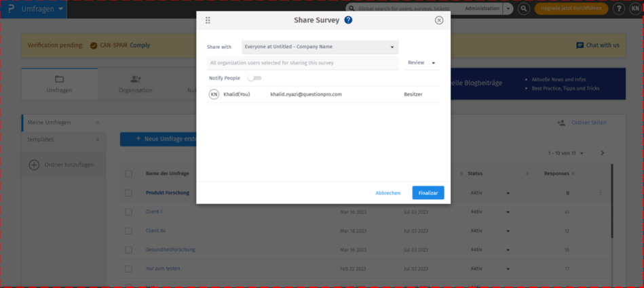Close the Share Survey dialog

tap(439, 20)
